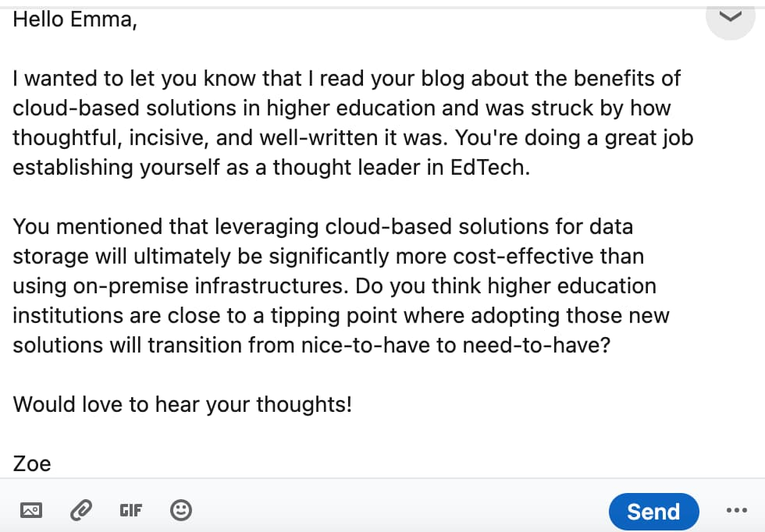Screen dimensions: 765x532
Task: Send the message to Emma
Action: [x=654, y=512]
